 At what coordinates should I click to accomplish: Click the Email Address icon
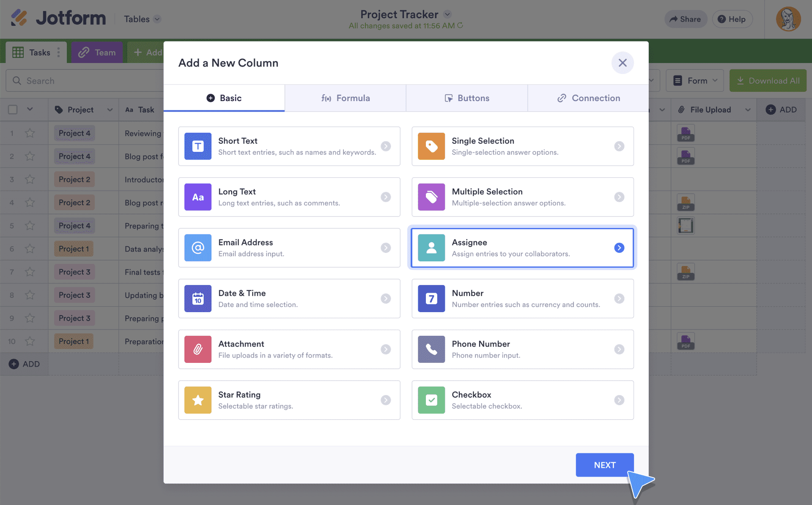tap(198, 247)
